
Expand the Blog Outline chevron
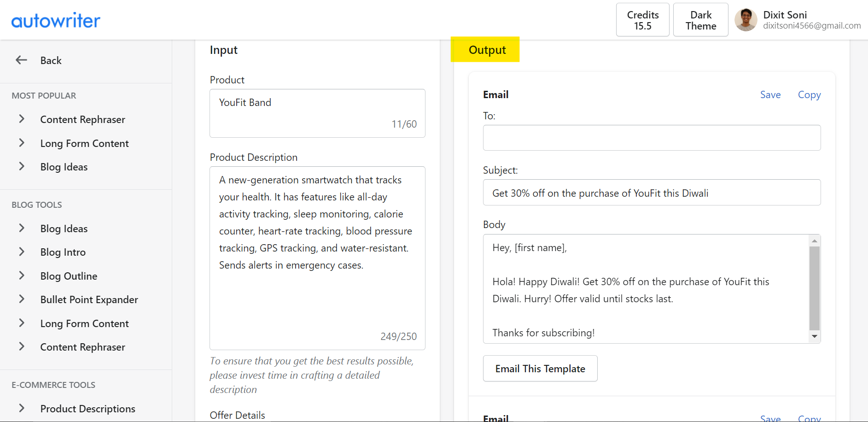point(22,275)
